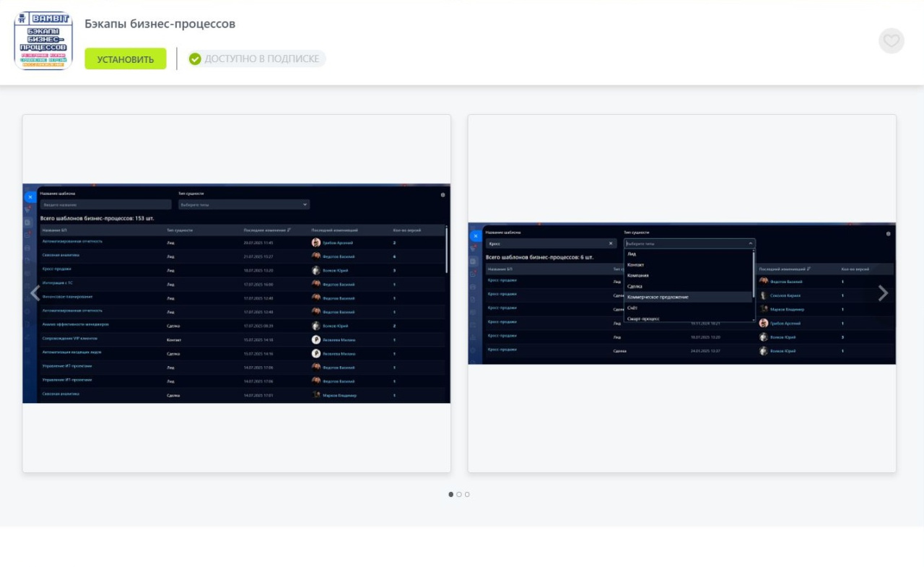
Task: Pick 'Смарт-процесс' entry in the type list
Action: click(x=643, y=319)
